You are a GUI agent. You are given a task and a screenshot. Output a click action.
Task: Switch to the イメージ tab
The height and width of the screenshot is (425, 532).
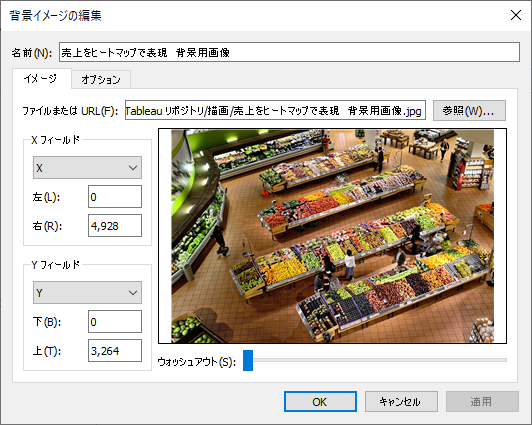(x=41, y=79)
